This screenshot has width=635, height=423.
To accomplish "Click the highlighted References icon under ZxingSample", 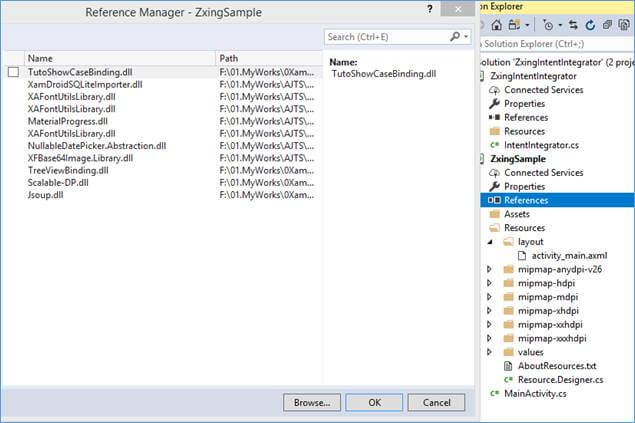I will coord(494,200).
